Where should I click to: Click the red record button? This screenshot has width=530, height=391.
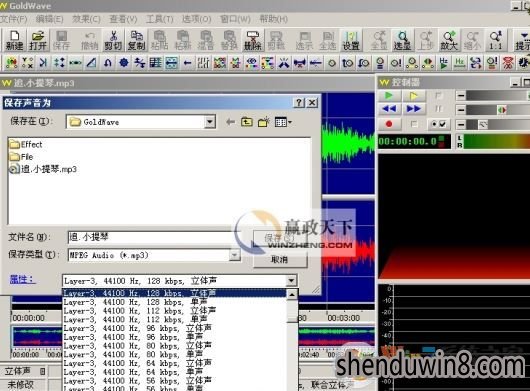pos(389,124)
